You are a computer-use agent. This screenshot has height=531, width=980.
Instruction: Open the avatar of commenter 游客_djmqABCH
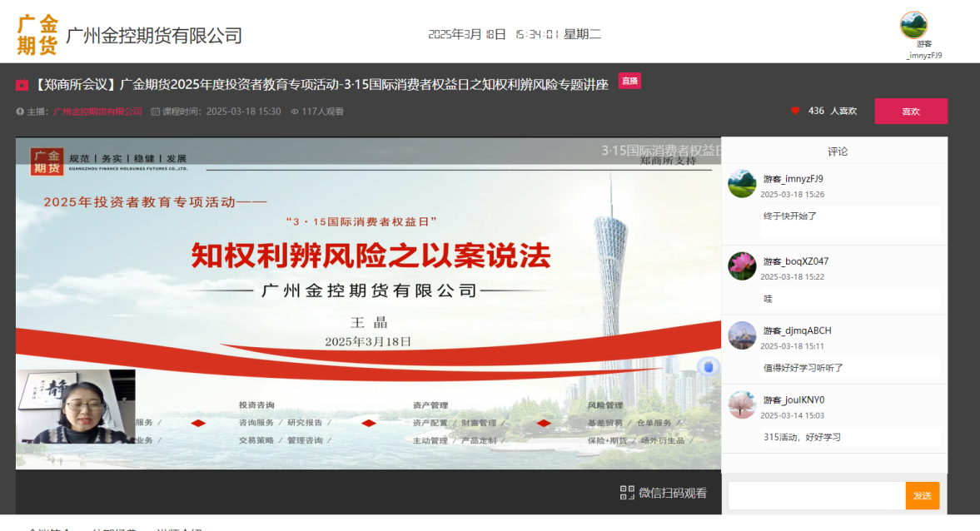742,335
